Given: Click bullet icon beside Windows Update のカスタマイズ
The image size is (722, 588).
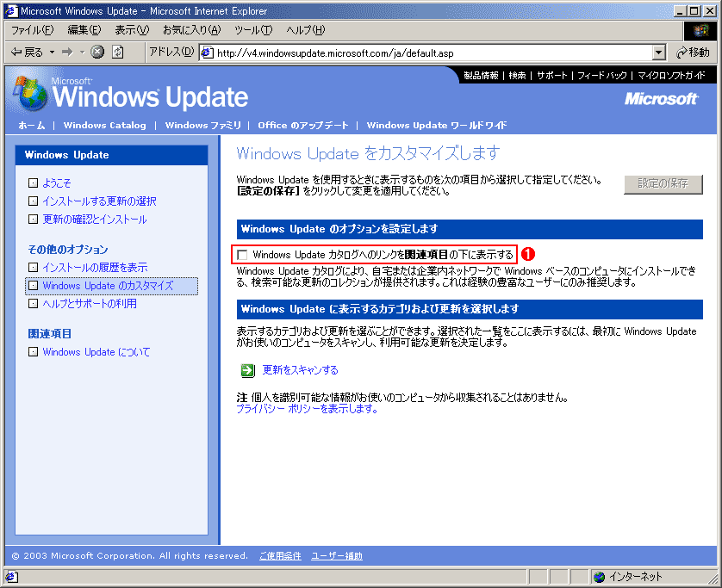Looking at the screenshot, I should 33,286.
